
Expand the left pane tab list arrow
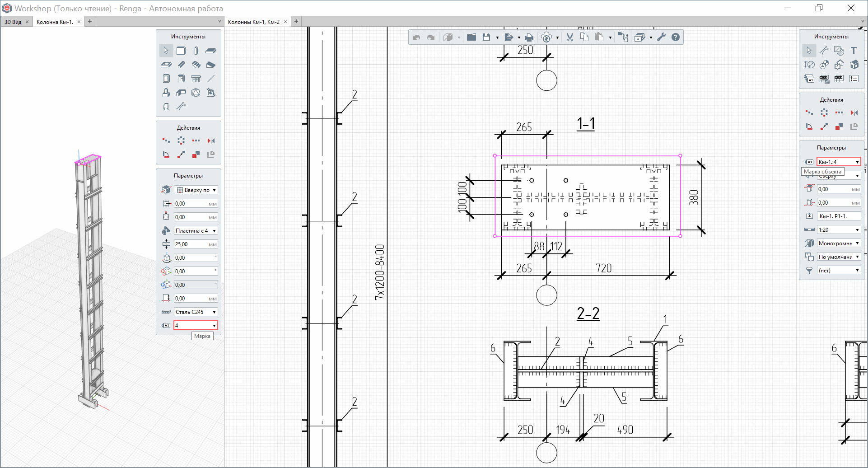(220, 21)
